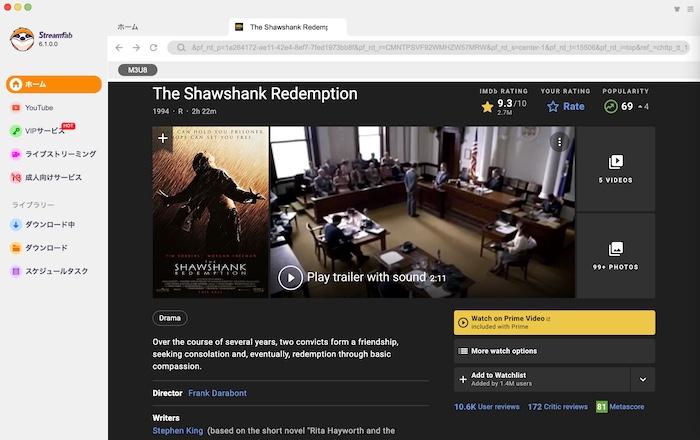This screenshot has width=700, height=440.
Task: Add to watchlist via poster plus ribbon
Action: [162, 138]
